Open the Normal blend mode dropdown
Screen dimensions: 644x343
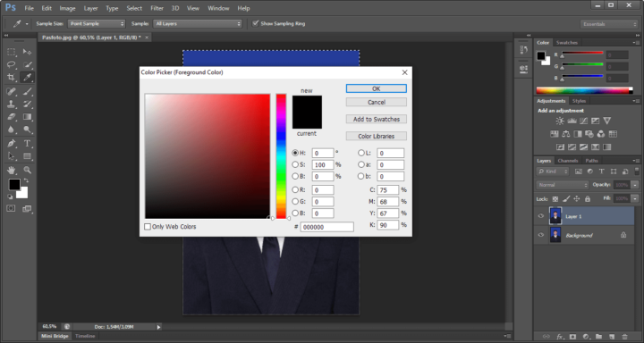click(x=563, y=185)
